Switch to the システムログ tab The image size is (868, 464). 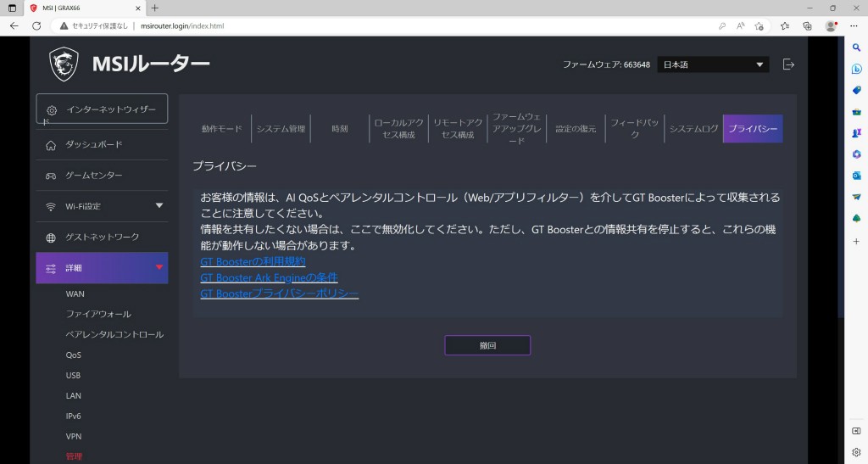point(693,129)
